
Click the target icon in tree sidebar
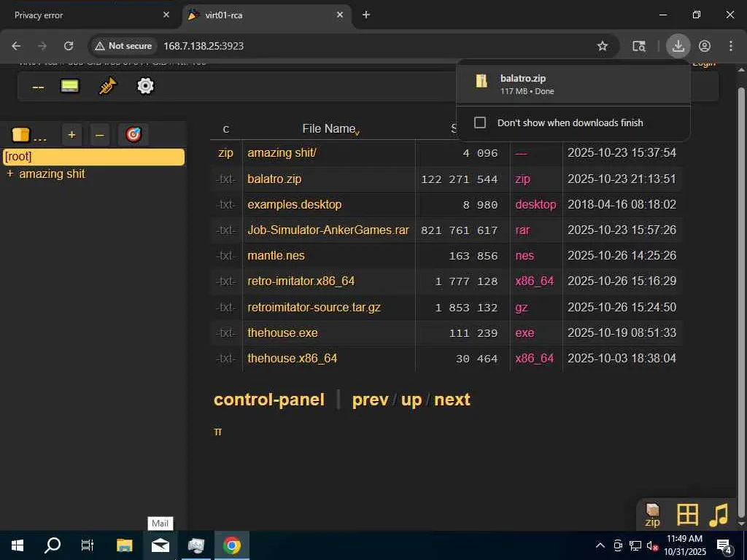tap(133, 135)
